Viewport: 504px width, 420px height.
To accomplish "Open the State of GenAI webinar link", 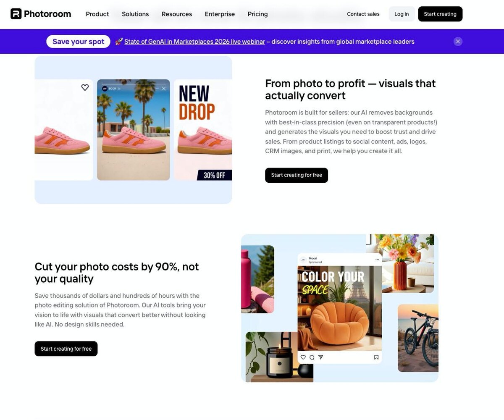I will 194,42.
